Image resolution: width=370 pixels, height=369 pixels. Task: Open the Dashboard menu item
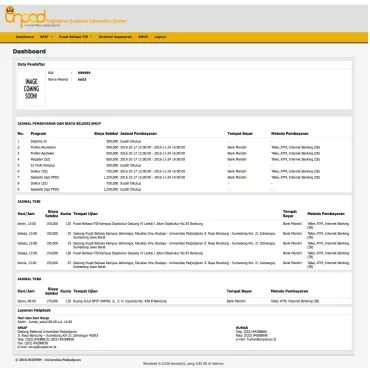pos(25,37)
